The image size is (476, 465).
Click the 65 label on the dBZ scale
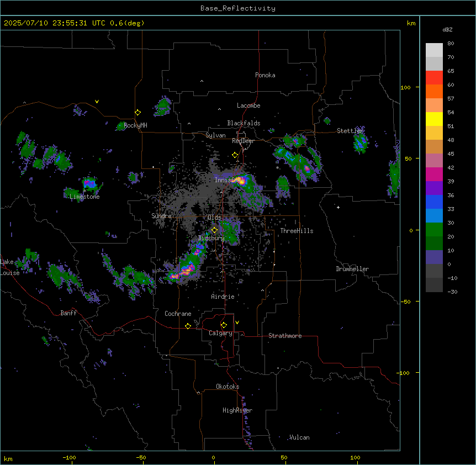[x=451, y=71]
